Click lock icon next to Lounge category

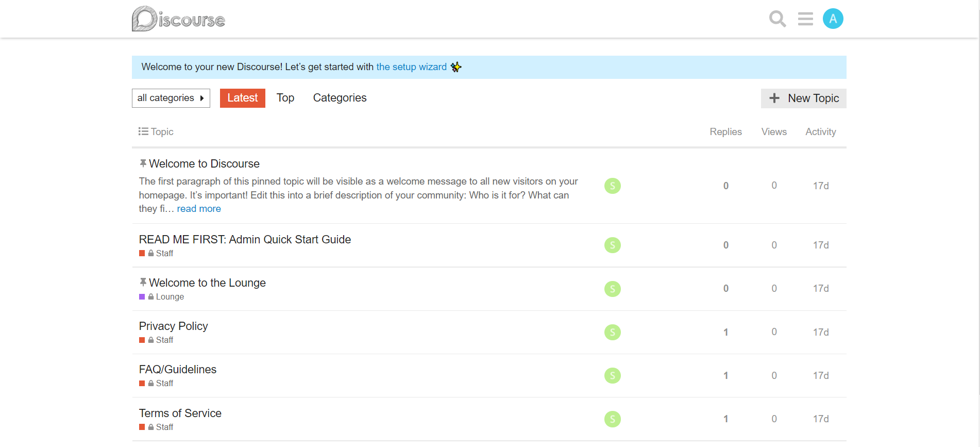tap(151, 296)
